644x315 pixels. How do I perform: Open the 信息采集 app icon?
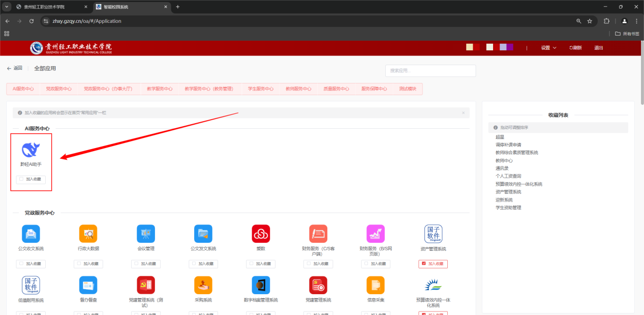point(376,285)
